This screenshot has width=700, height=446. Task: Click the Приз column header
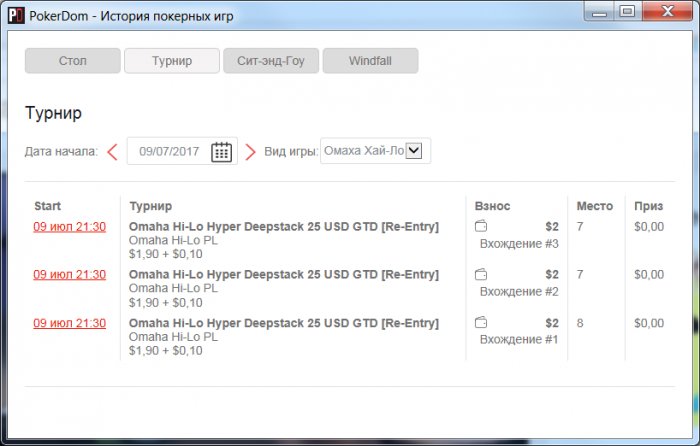[649, 206]
